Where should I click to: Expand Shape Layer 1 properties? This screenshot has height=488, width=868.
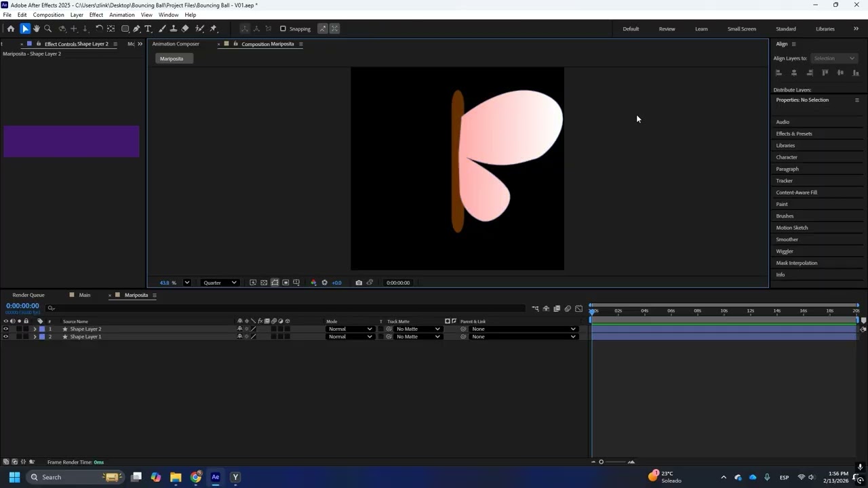click(x=35, y=337)
